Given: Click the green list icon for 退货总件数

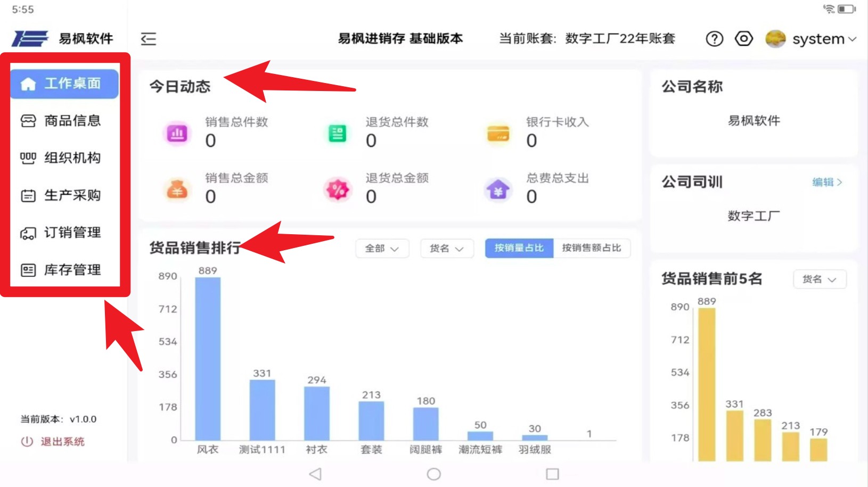Looking at the screenshot, I should 338,133.
